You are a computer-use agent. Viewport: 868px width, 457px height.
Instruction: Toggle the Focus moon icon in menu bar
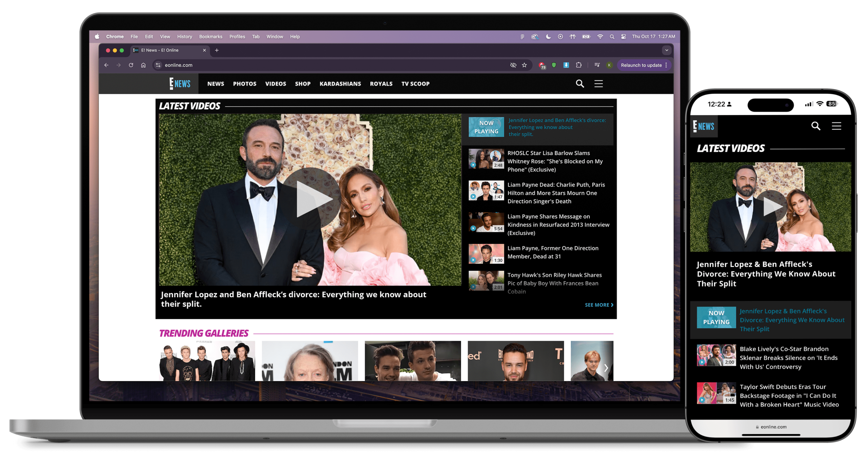click(x=548, y=36)
